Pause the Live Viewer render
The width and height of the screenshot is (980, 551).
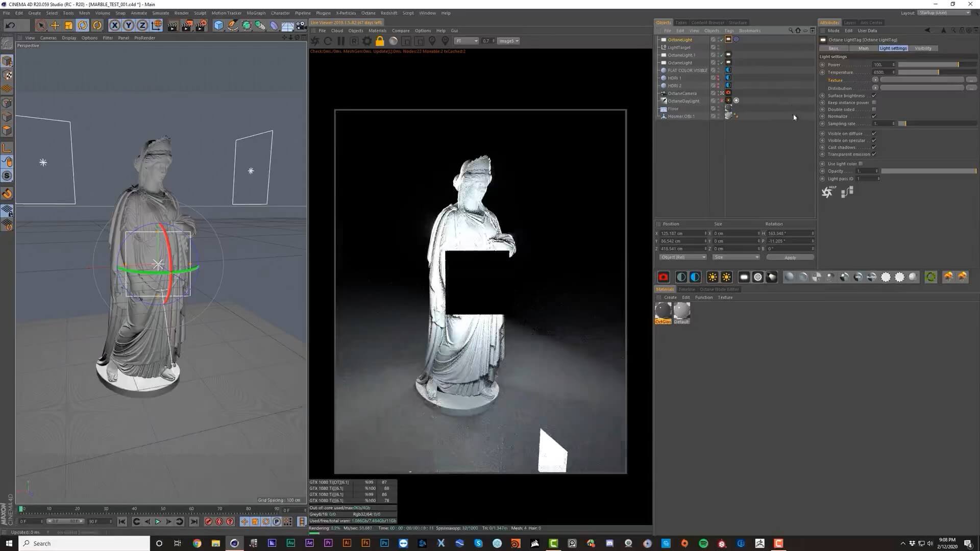tap(341, 41)
